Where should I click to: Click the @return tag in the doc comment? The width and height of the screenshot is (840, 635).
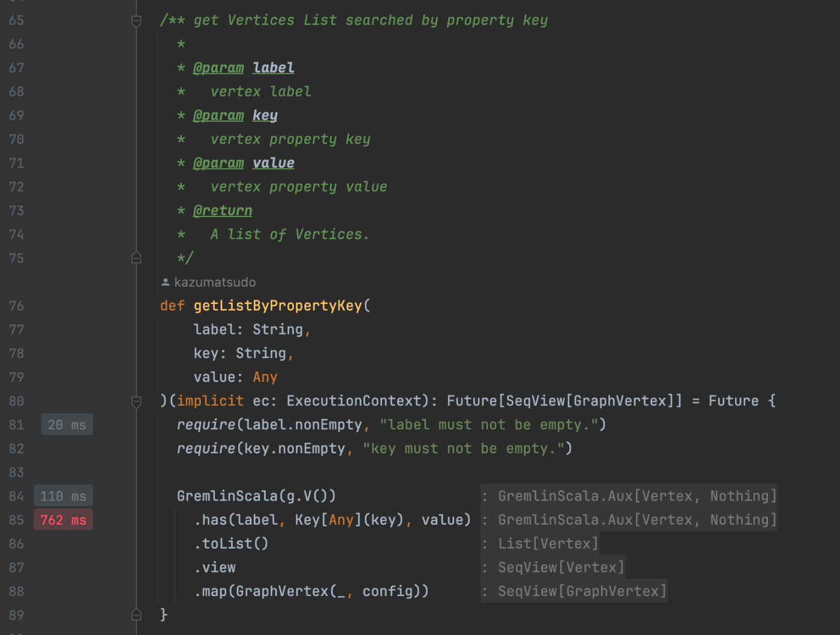point(223,210)
